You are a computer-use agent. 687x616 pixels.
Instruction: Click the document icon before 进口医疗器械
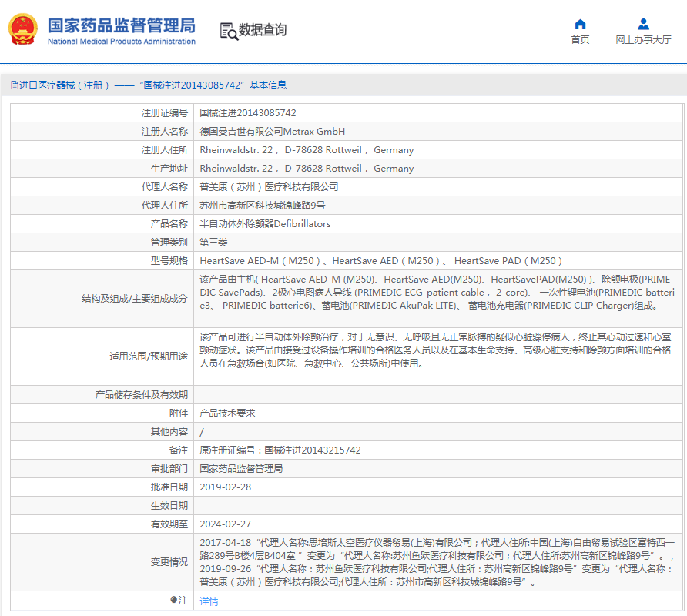[x=15, y=85]
